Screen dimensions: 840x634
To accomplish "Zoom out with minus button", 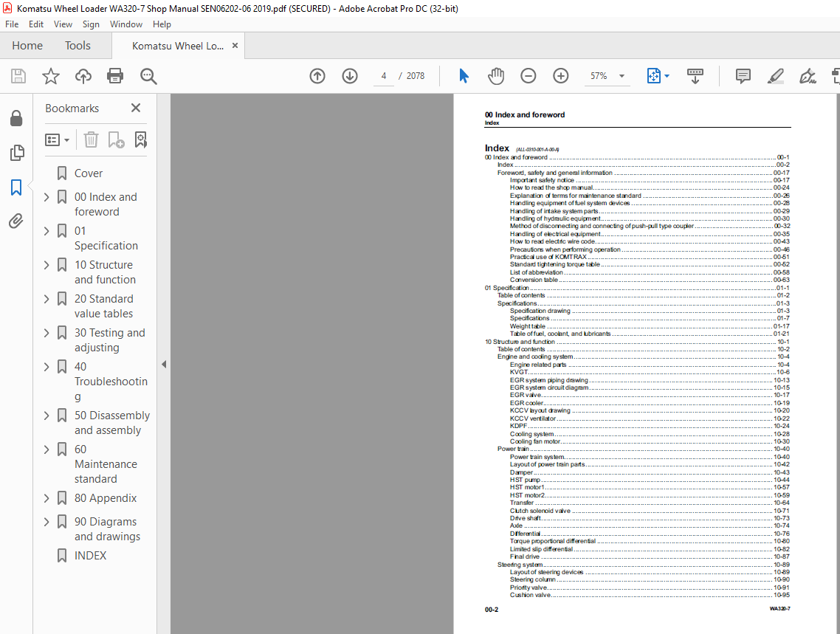I will 529,76.
